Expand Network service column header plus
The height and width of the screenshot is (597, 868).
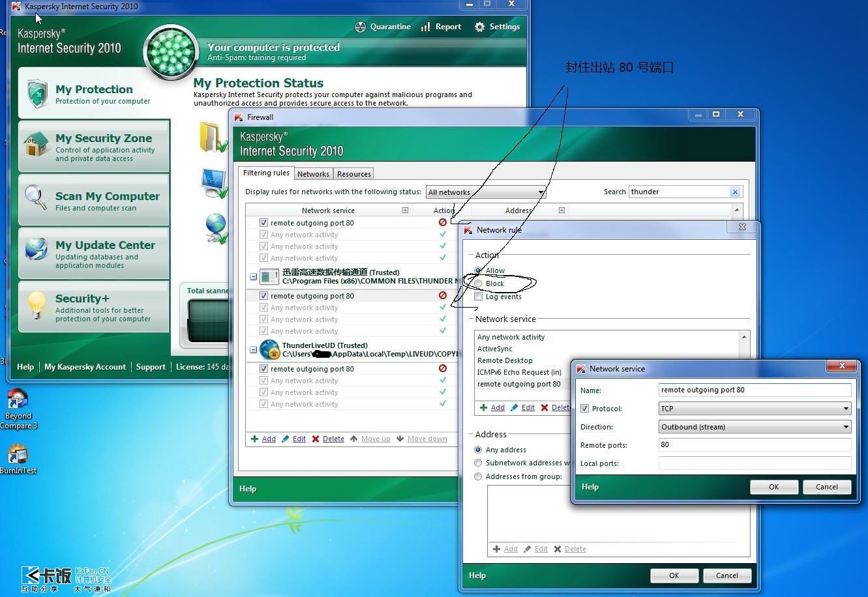click(405, 210)
